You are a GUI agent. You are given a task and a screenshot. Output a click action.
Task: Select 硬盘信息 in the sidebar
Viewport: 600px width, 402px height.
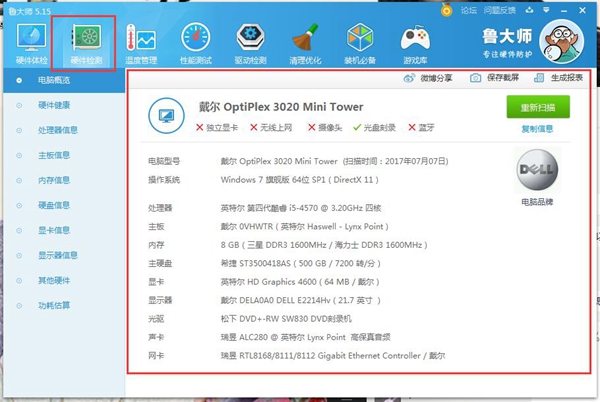pos(54,205)
